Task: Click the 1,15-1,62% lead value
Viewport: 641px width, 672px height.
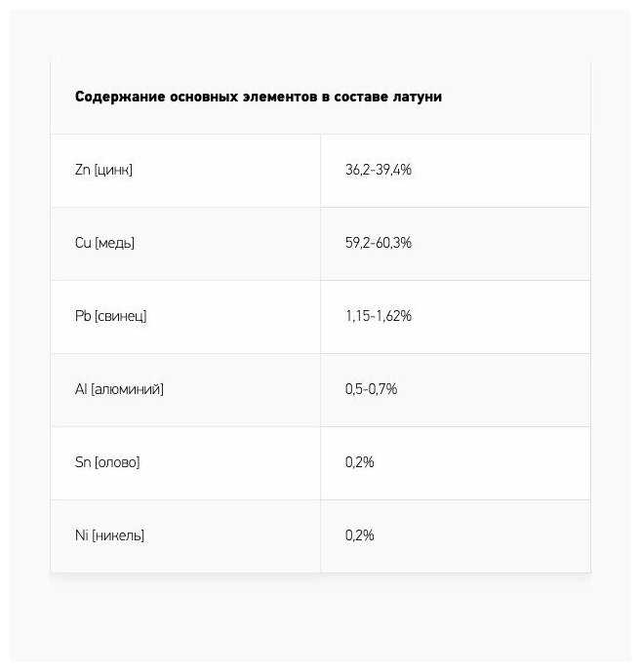Action: [379, 316]
